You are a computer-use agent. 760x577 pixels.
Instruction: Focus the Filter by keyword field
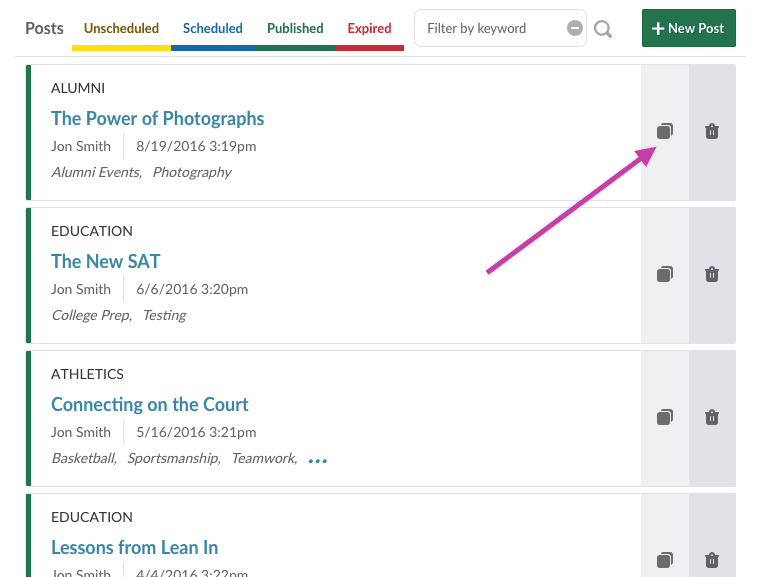tap(488, 28)
